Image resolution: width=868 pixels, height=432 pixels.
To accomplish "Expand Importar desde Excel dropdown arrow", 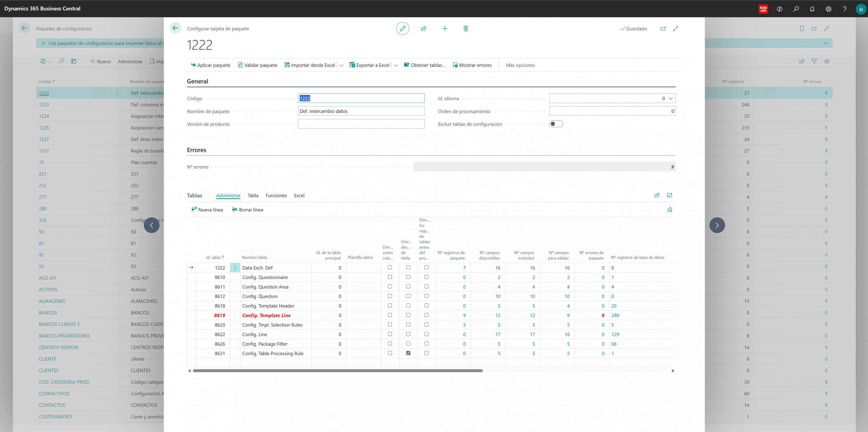I will pyautogui.click(x=341, y=65).
